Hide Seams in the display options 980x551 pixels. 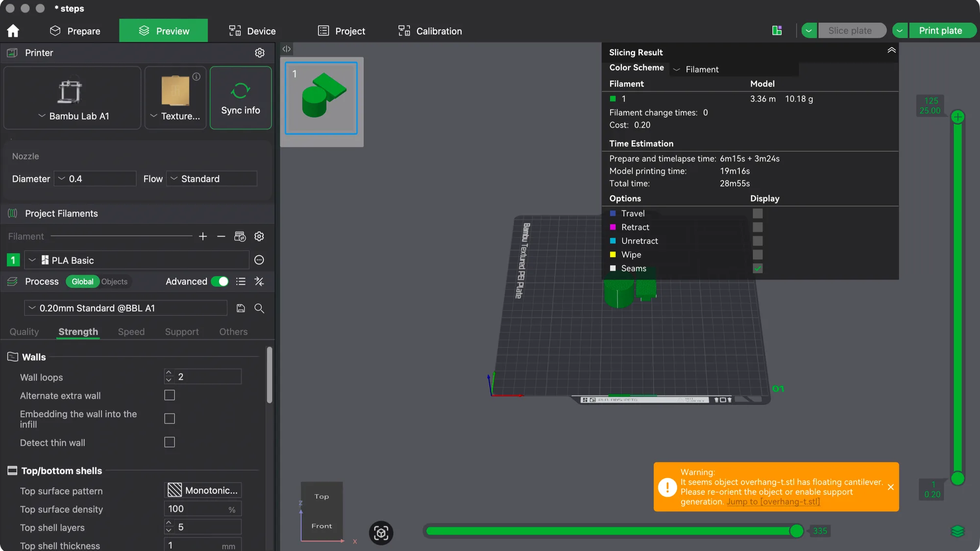coord(758,268)
